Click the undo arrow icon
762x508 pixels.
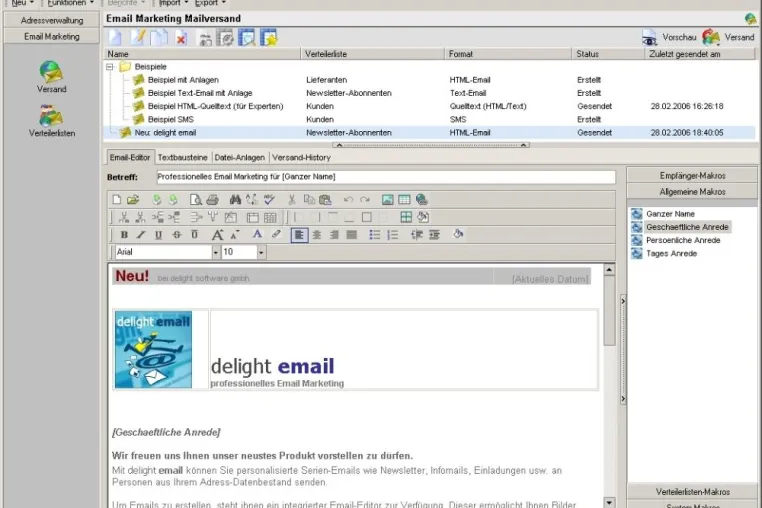[348, 199]
